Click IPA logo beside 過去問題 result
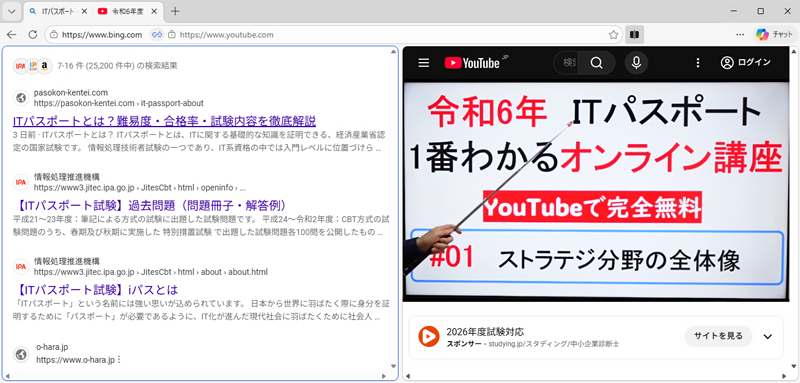Viewport: 800px width, 383px height. point(21,182)
